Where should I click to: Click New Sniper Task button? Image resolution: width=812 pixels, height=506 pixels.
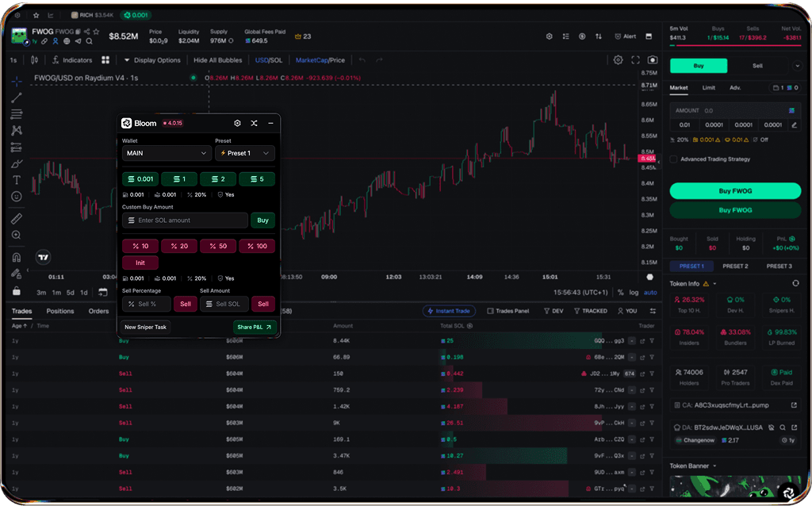[x=146, y=327]
